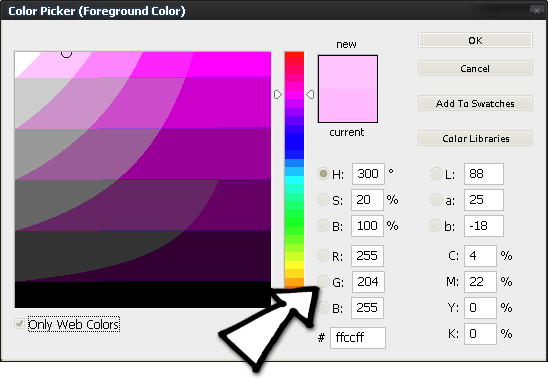The image size is (548, 380).
Task: Select the L lightness radio button
Action: (x=436, y=173)
